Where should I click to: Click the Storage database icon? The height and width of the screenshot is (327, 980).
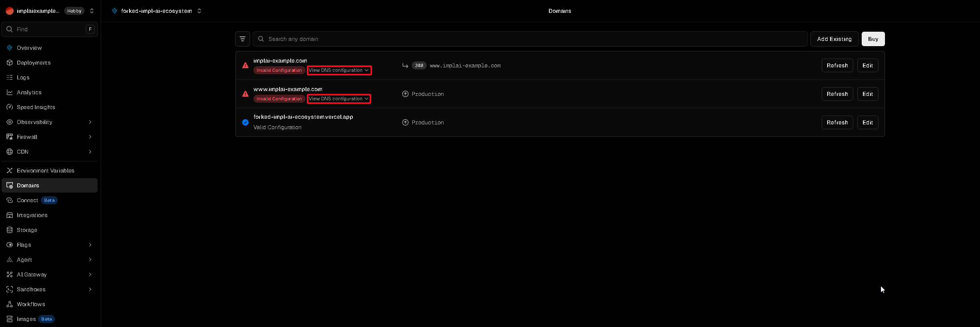point(10,230)
